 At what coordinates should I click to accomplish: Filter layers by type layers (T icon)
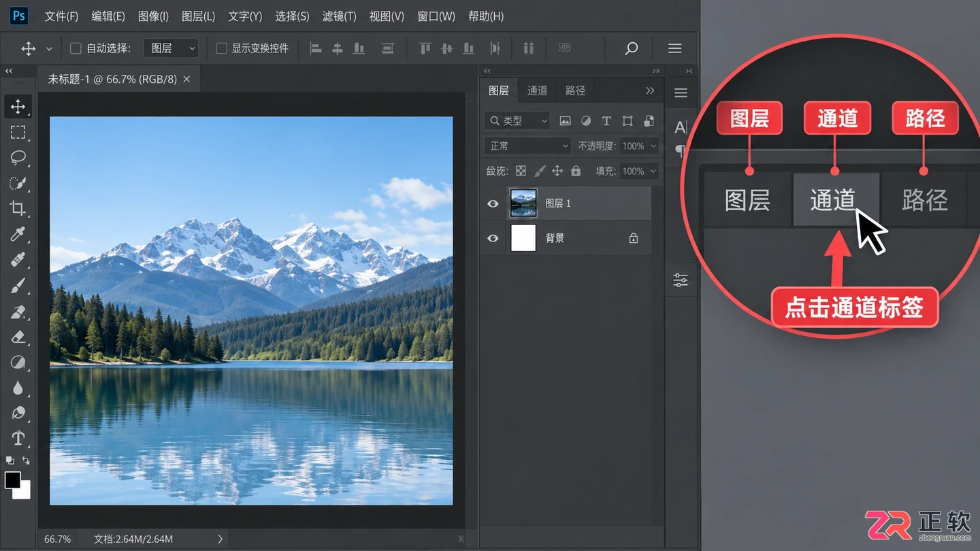click(606, 121)
